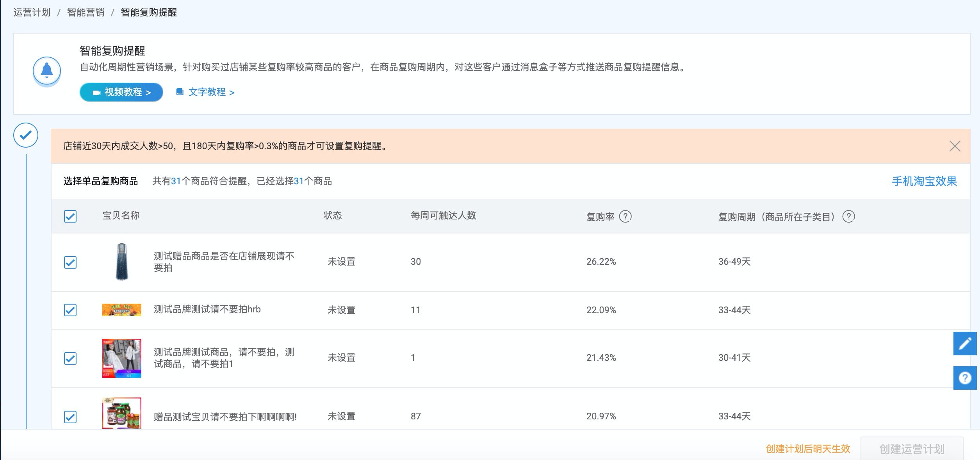Click the blue pencil edit floating icon
The height and width of the screenshot is (460, 980).
965,344
